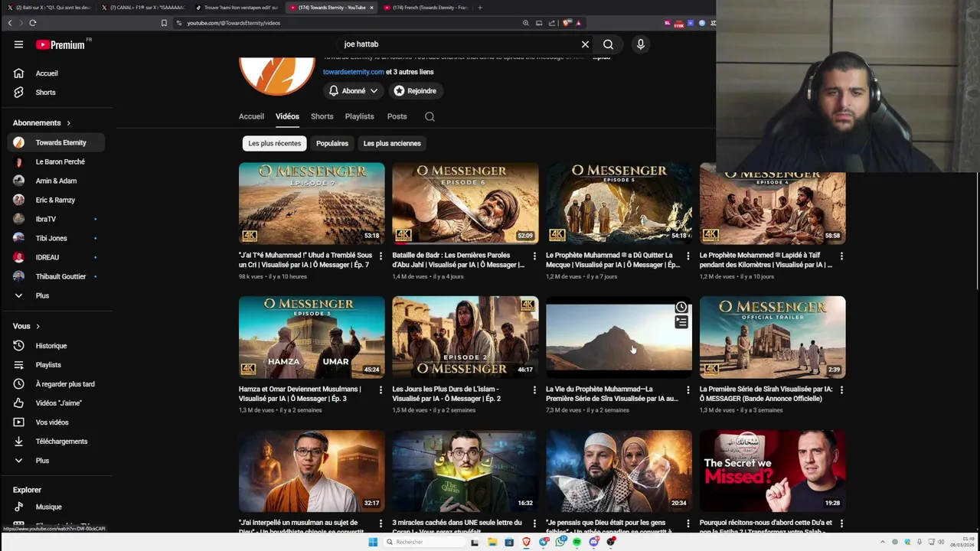
Task: Click the channel search magnifier icon
Action: [430, 116]
